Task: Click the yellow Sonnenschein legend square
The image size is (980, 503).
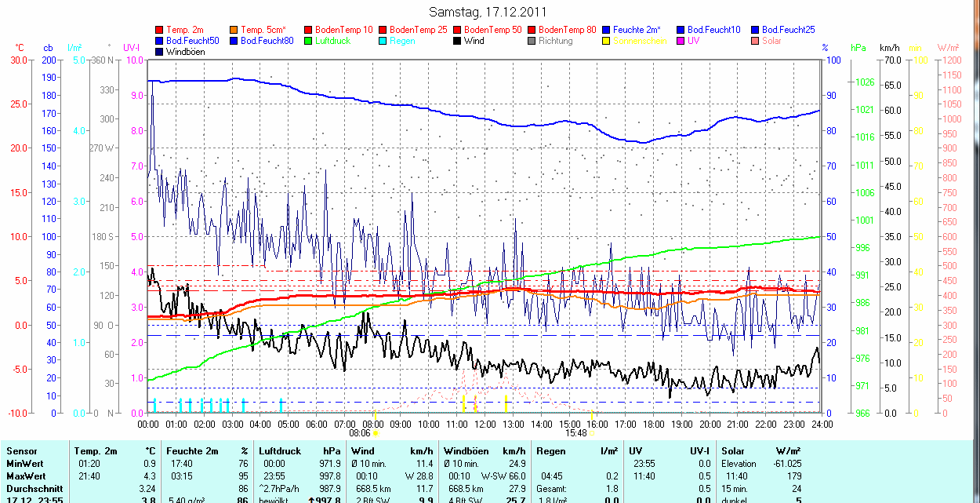Action: (x=607, y=41)
